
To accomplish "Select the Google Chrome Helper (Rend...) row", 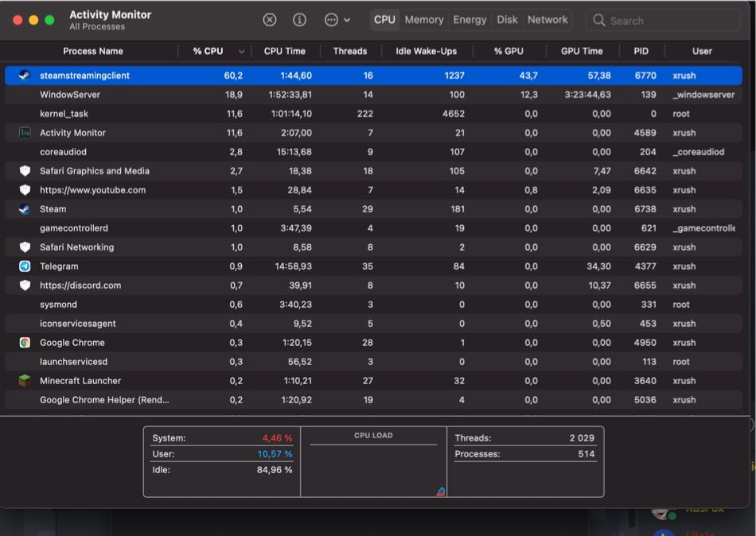I will pyautogui.click(x=373, y=399).
